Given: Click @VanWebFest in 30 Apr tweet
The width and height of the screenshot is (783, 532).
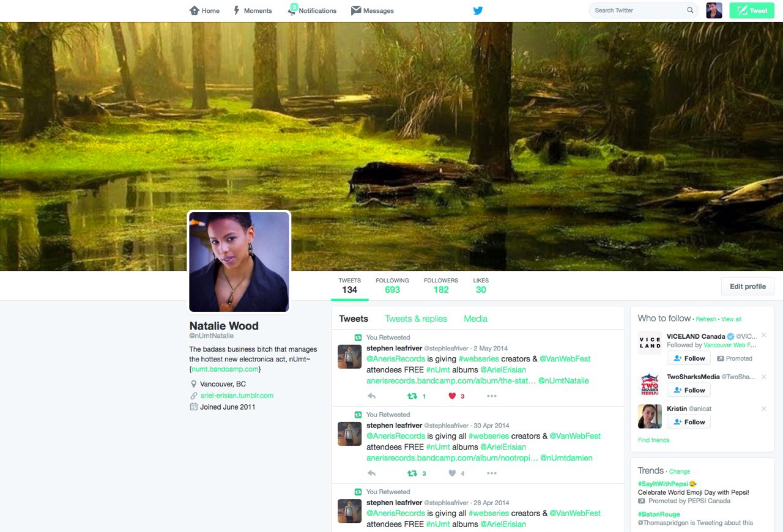Looking at the screenshot, I should click(575, 436).
